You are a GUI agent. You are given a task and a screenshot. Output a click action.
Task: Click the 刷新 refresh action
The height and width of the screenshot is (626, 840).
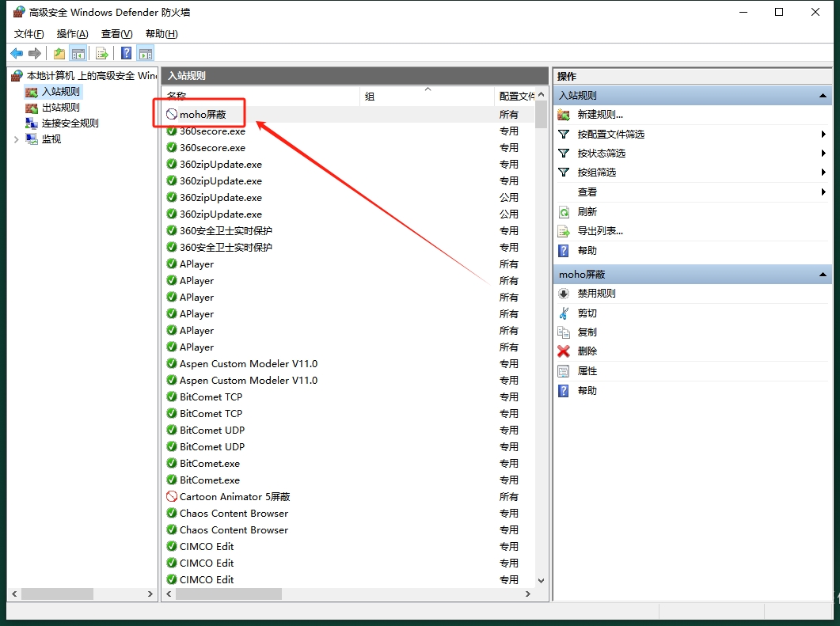pos(587,212)
